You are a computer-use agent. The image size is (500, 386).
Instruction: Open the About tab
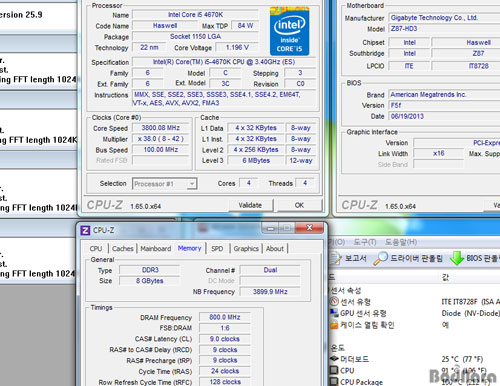tap(275, 249)
